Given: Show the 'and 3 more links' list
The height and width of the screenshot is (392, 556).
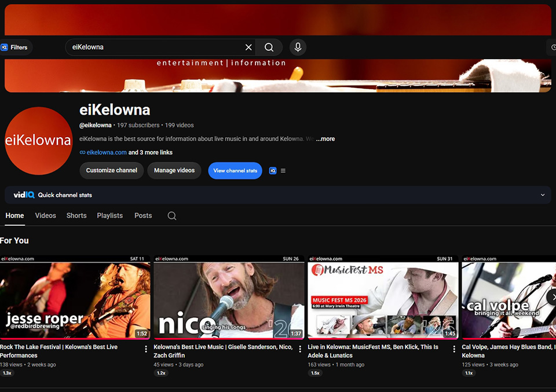Looking at the screenshot, I should pyautogui.click(x=151, y=152).
